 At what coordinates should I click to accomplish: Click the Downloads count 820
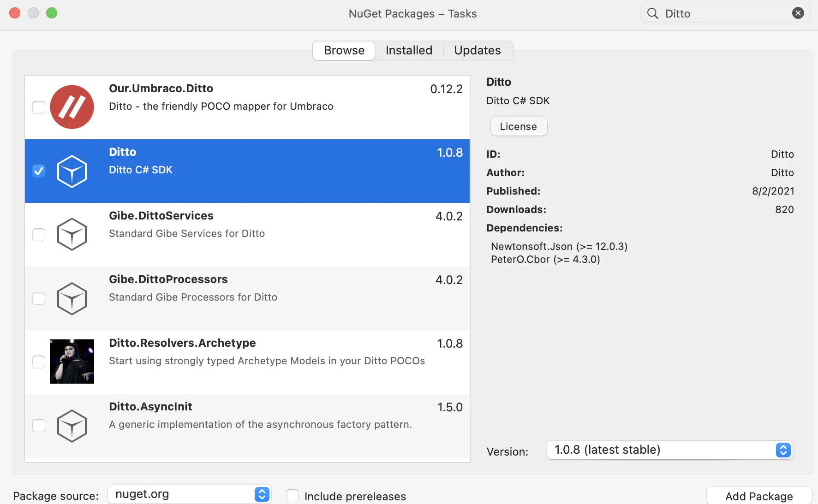[x=784, y=209]
